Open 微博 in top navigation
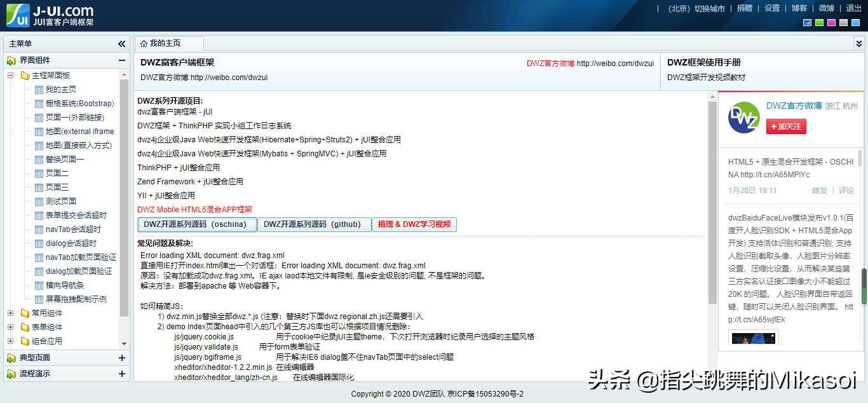This screenshot has width=868, height=403. 826,8
